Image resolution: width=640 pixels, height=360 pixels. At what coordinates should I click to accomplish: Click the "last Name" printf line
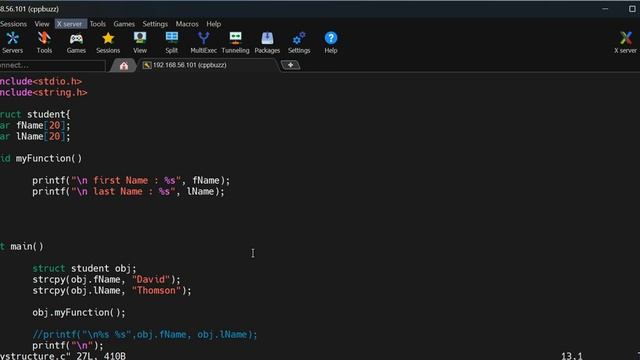click(128, 191)
